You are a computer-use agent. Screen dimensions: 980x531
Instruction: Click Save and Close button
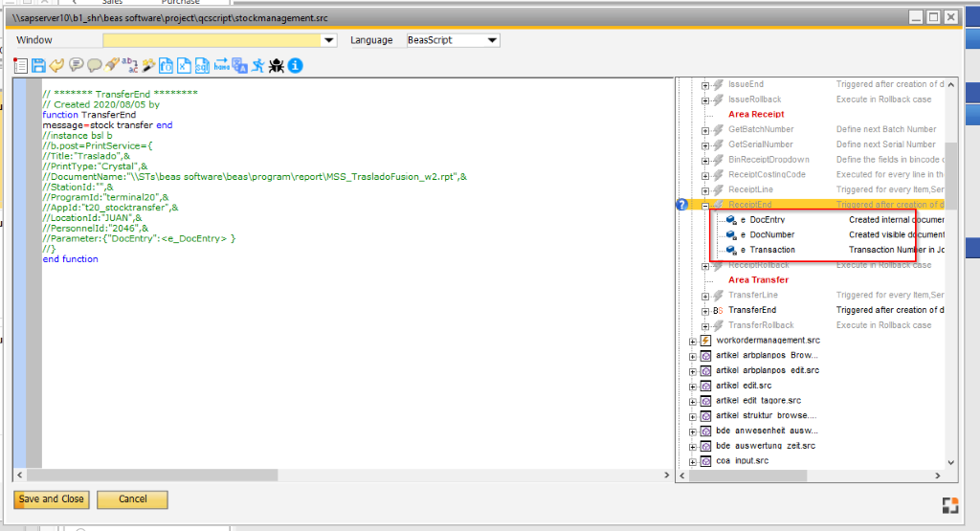click(x=52, y=499)
